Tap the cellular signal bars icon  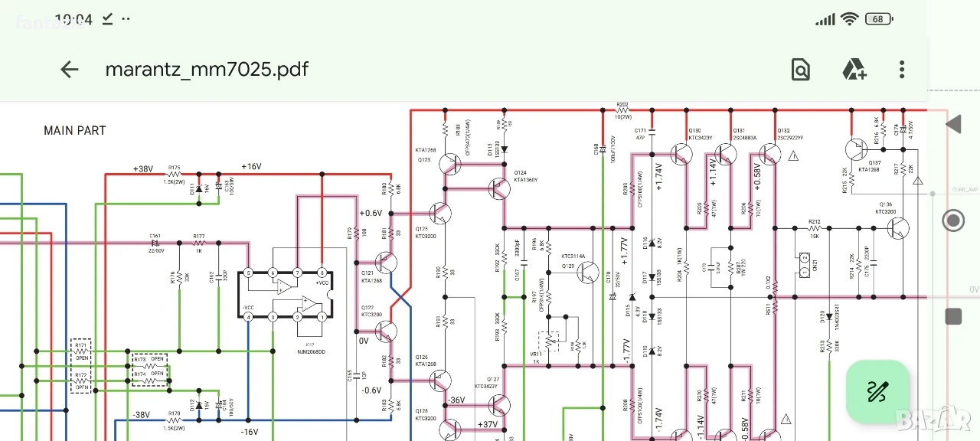pos(825,20)
